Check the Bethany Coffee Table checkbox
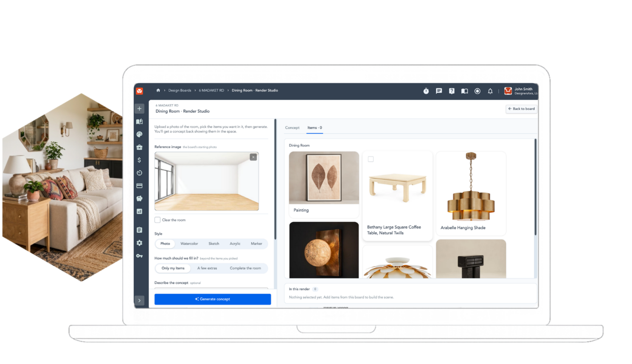The image size is (632, 364). coord(371,159)
